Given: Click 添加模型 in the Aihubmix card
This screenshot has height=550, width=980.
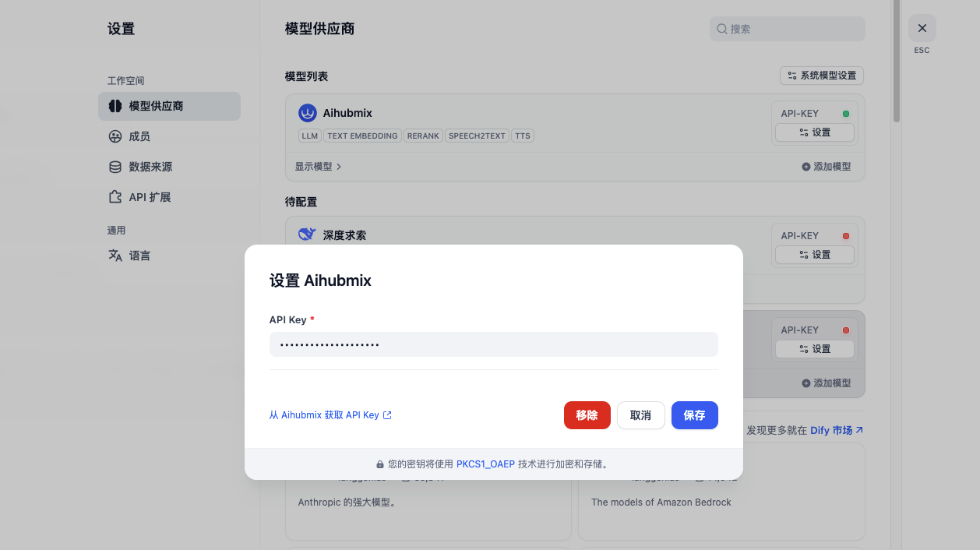Looking at the screenshot, I should pos(827,167).
